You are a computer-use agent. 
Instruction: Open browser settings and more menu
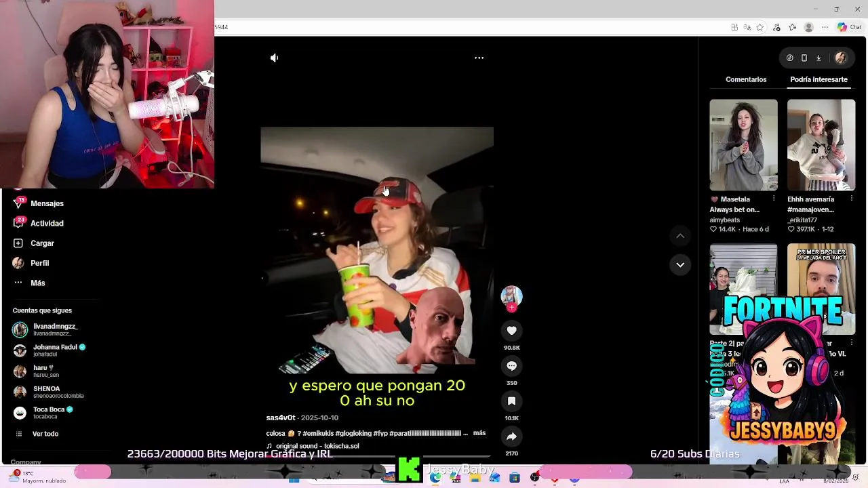click(x=825, y=27)
